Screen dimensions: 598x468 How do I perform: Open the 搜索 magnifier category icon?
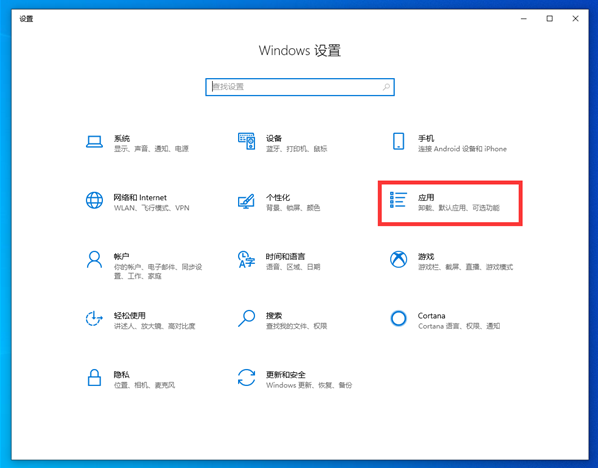pos(246,318)
